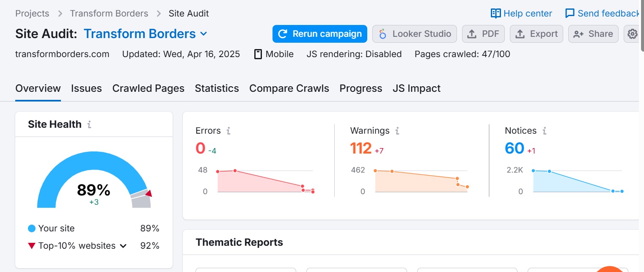Click the Export button
Image resolution: width=644 pixels, height=272 pixels.
point(537,34)
